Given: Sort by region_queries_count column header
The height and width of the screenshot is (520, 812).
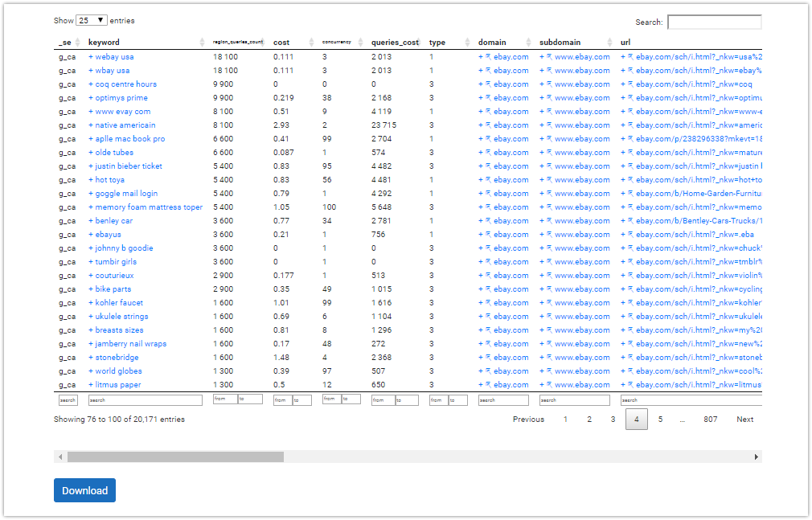Looking at the screenshot, I should click(238, 42).
